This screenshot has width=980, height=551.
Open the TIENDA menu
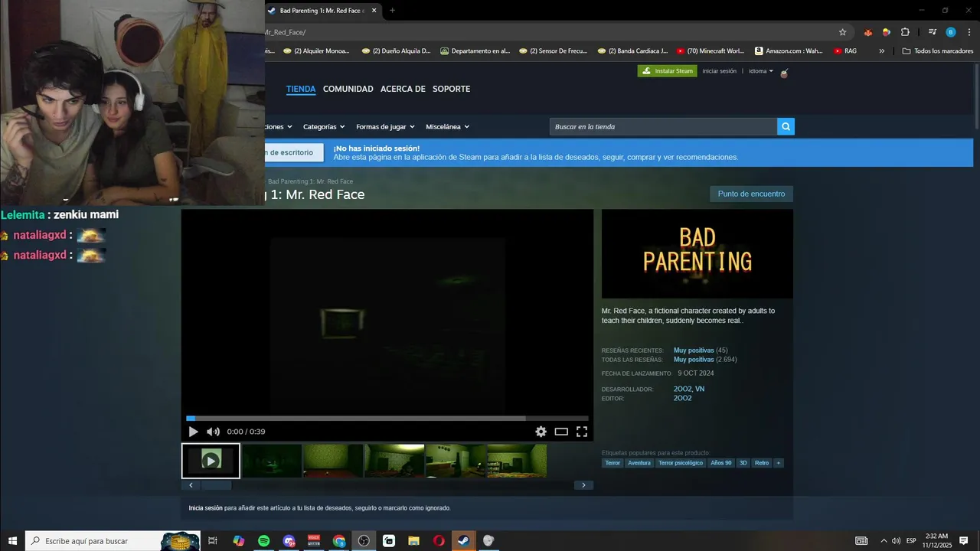[x=301, y=89]
